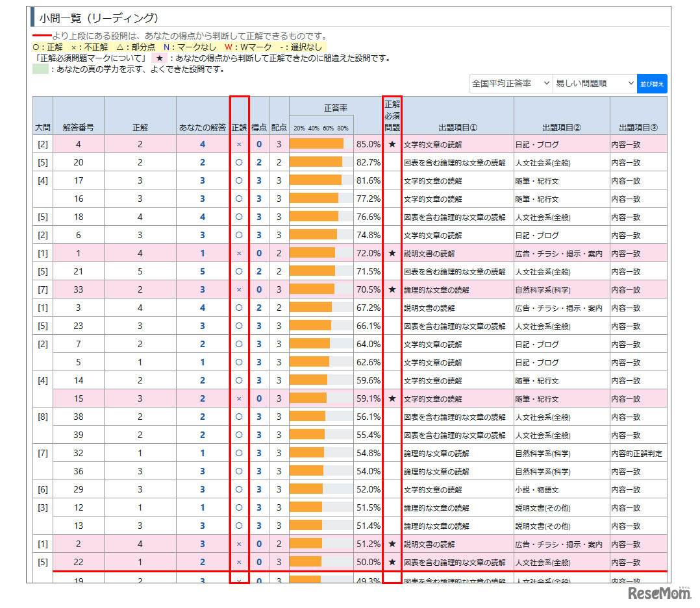This screenshot has width=700, height=608.
Task: Open the 全国平均正答率 dropdown
Action: coord(510,83)
